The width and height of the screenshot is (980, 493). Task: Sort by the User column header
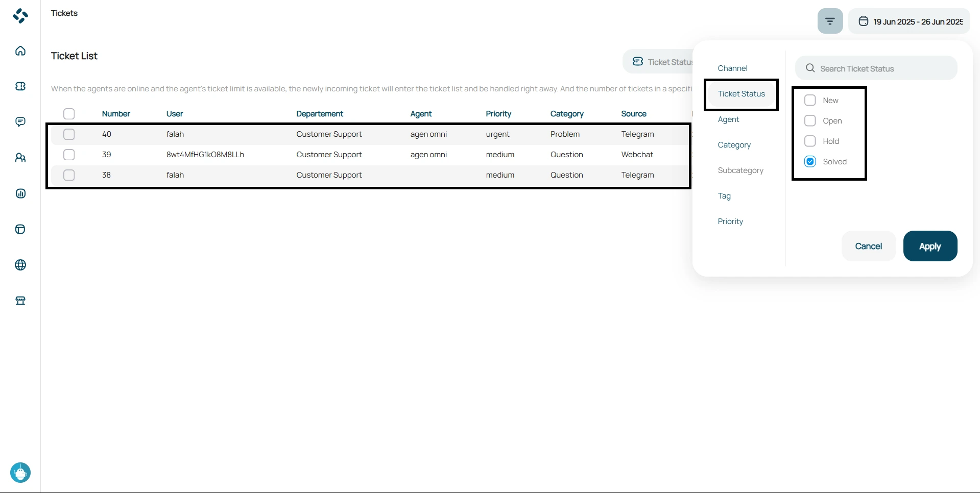coord(175,114)
